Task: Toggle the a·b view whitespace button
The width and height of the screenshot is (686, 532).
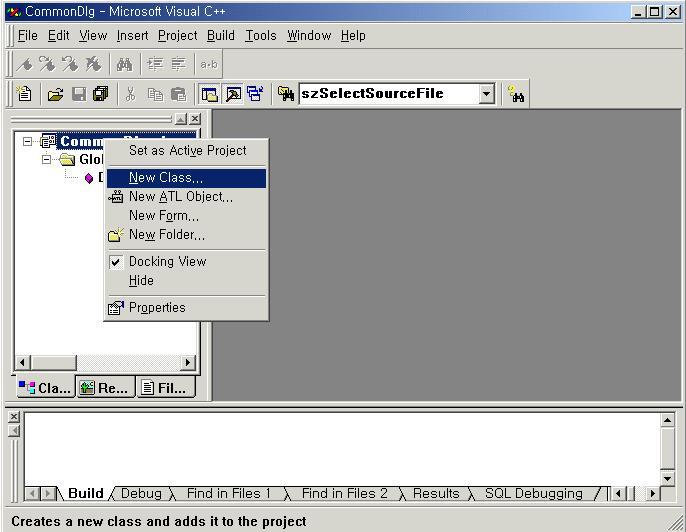Action: click(x=209, y=65)
